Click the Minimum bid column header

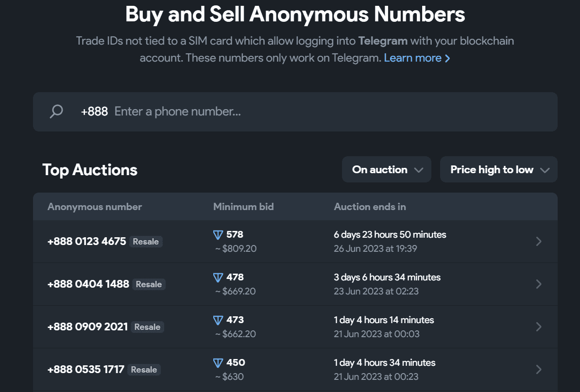click(243, 207)
